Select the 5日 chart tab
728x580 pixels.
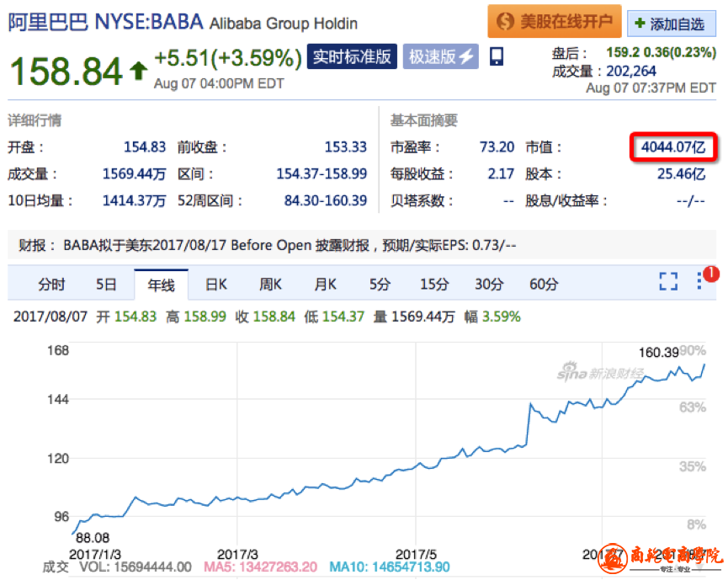(x=106, y=285)
